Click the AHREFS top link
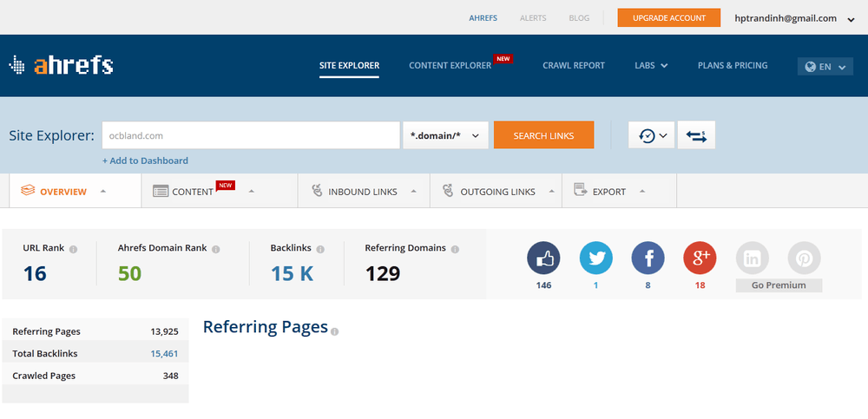 point(483,17)
